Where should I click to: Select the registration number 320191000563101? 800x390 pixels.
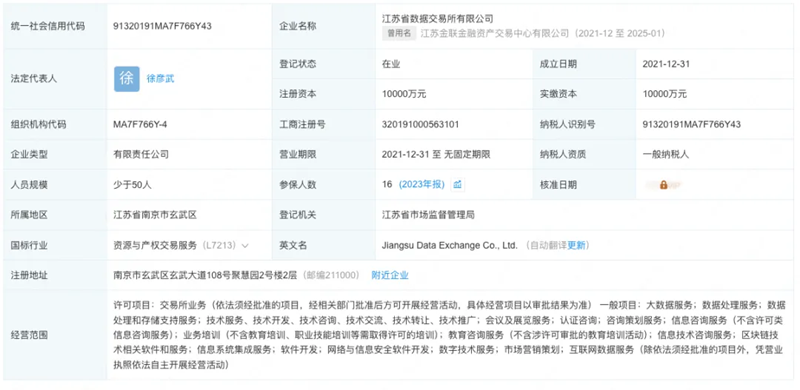(x=421, y=125)
